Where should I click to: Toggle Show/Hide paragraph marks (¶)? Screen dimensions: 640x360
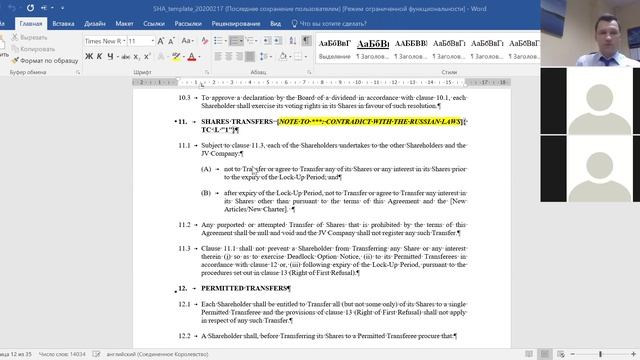306,41
